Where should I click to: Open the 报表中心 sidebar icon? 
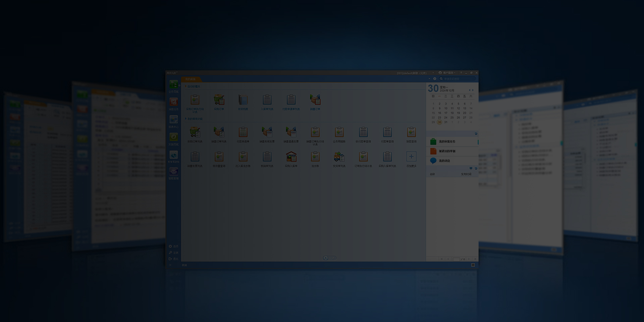click(x=173, y=120)
